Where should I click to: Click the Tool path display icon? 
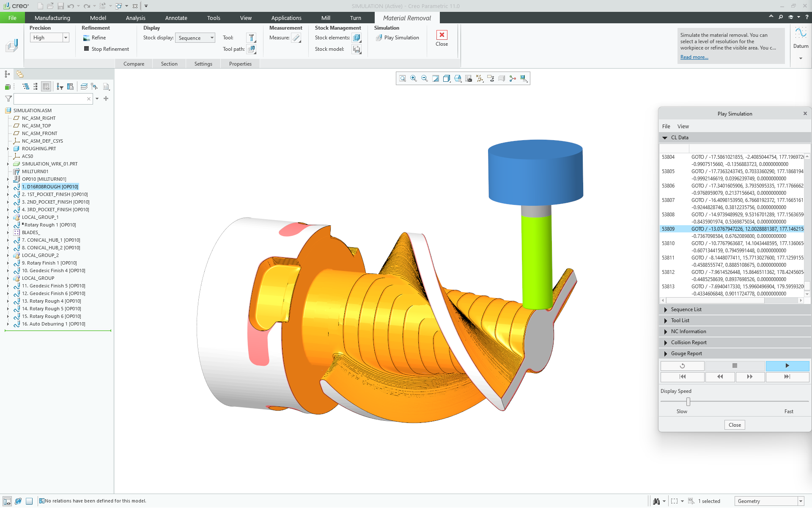(x=251, y=49)
